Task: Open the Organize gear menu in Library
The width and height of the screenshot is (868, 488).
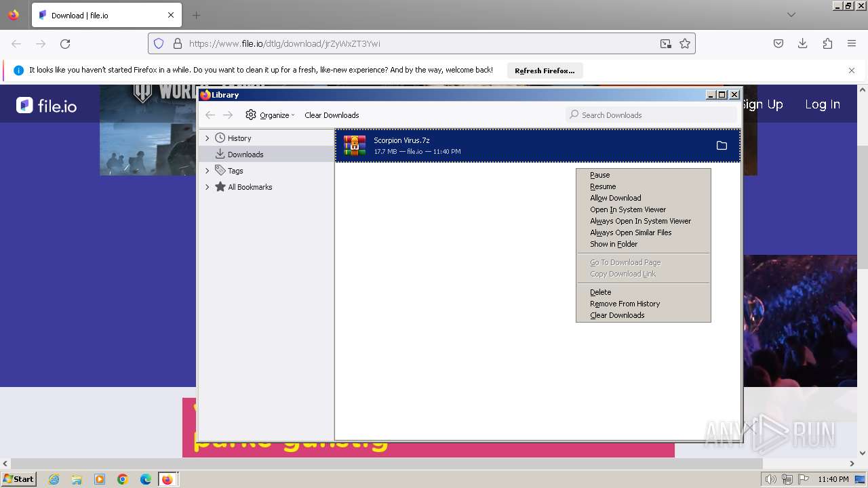Action: coord(270,115)
